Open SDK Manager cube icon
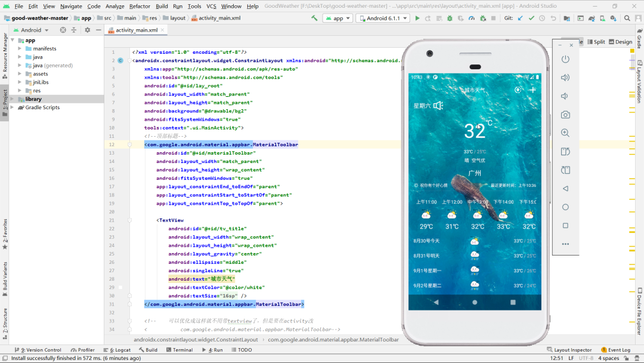 point(613,18)
